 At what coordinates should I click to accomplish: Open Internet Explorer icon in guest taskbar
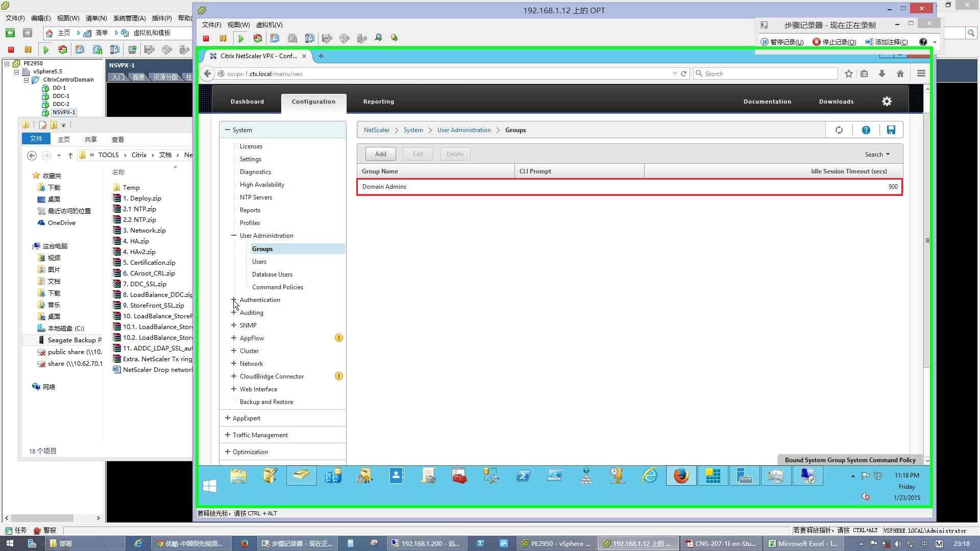649,476
